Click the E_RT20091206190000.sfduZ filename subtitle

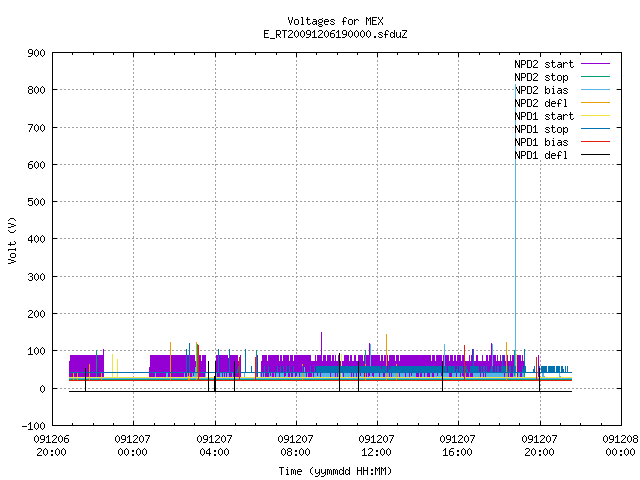(x=335, y=34)
